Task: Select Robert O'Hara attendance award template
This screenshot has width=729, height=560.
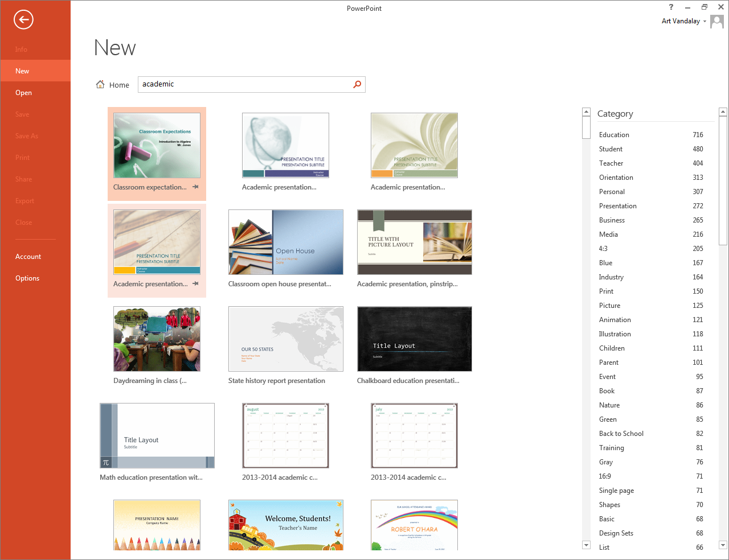Action: click(x=414, y=525)
